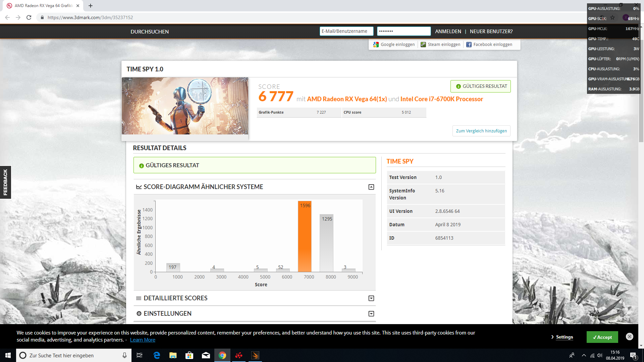
Task: Log in with Google
Action: pyautogui.click(x=394, y=45)
